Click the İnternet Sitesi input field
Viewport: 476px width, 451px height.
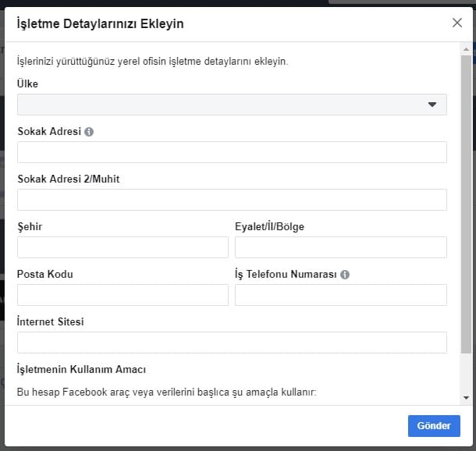point(232,343)
